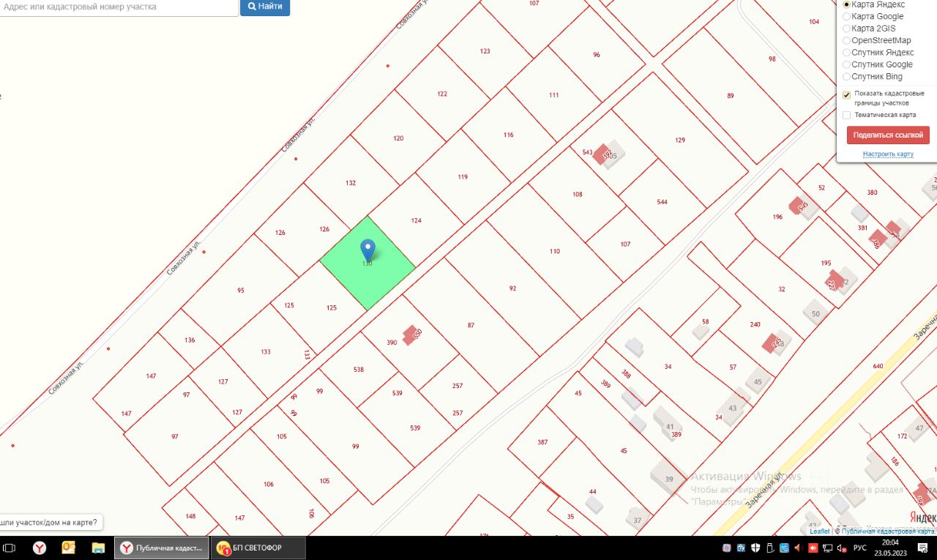This screenshot has width=937, height=560.
Task: Select parcel number 95
Action: [x=241, y=291]
